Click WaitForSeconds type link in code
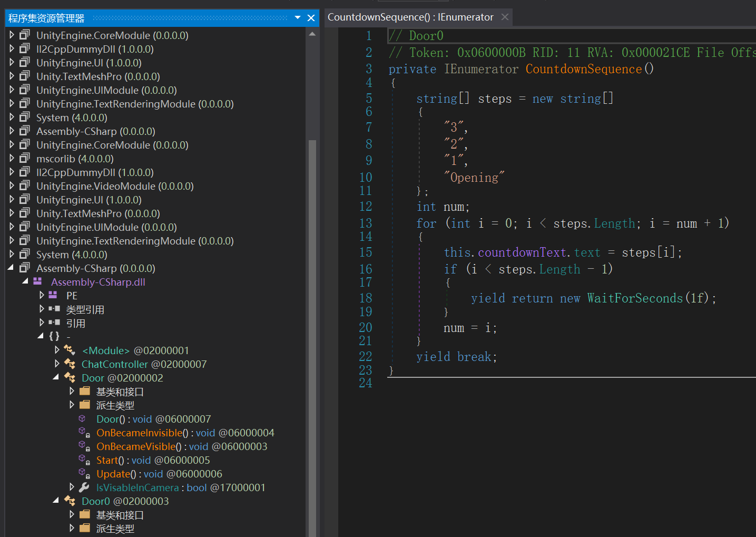This screenshot has width=756, height=537. point(634,298)
